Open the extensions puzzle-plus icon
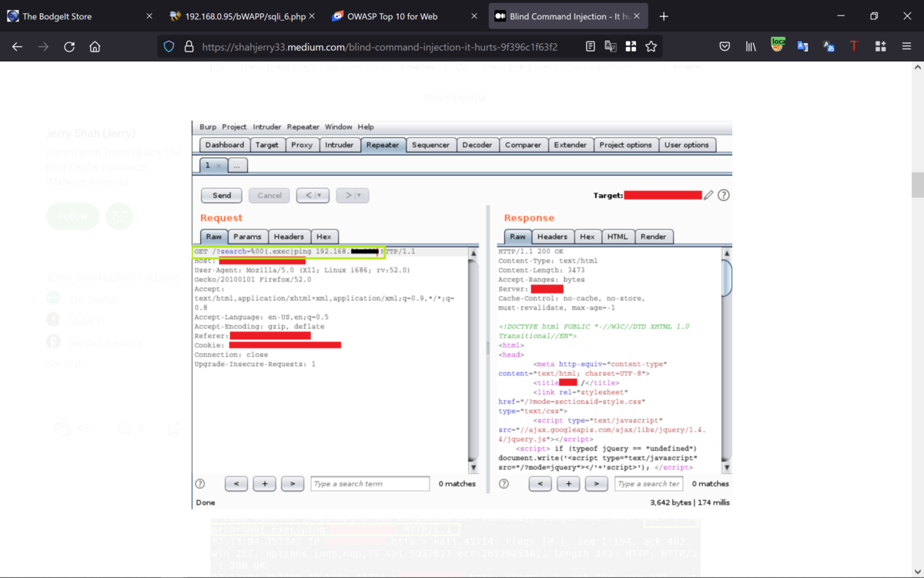Viewport: 924px width, 578px height. point(880,47)
